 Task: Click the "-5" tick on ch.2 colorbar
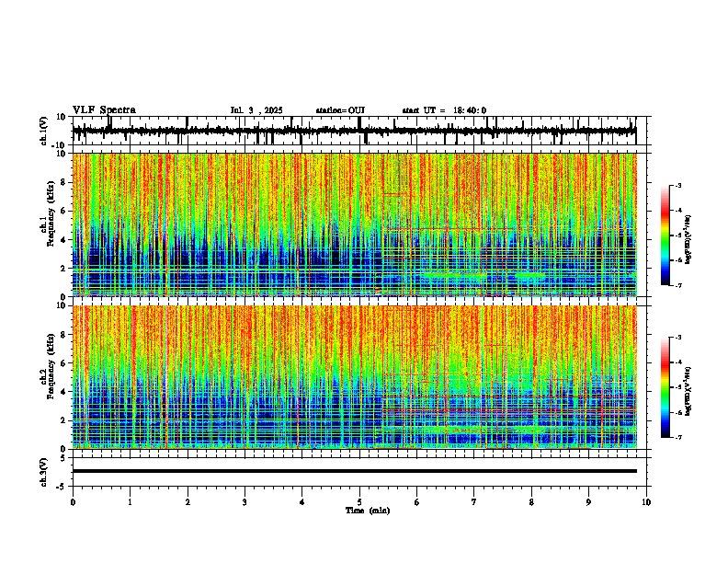677,387
